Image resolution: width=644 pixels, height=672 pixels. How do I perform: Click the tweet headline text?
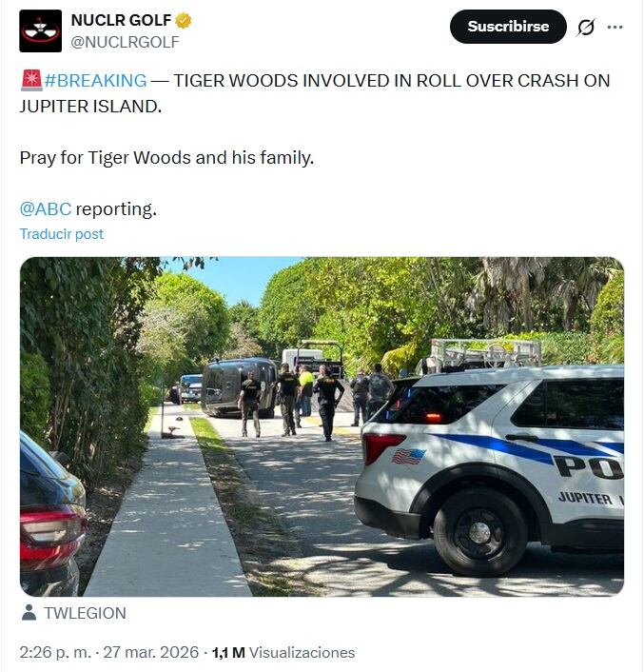pos(315,93)
